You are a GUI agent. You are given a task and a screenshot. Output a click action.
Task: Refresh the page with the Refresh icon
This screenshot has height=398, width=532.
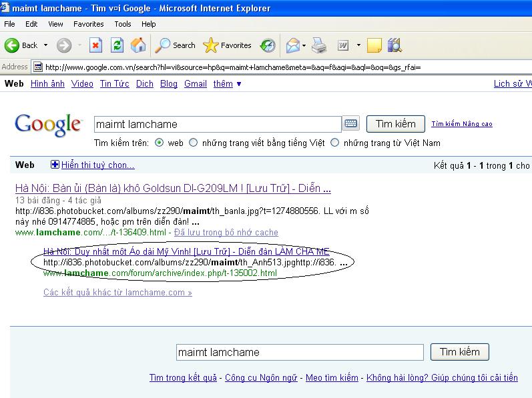[x=117, y=45]
